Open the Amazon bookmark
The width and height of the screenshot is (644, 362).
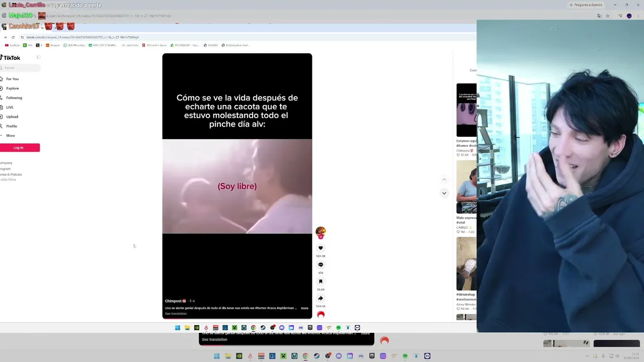pyautogui.click(x=53, y=45)
